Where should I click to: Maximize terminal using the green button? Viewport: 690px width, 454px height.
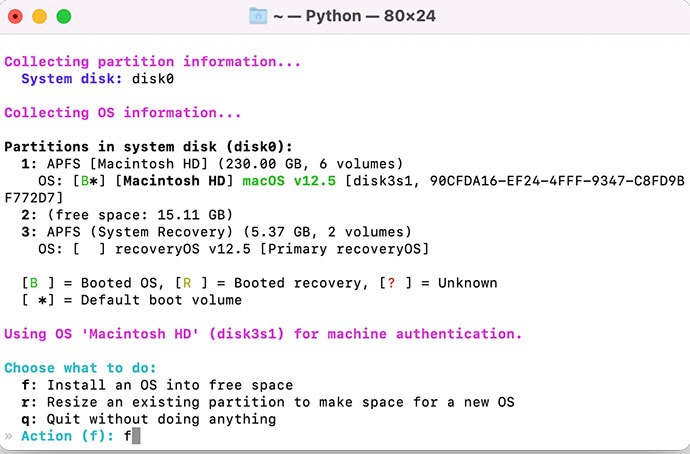[64, 17]
